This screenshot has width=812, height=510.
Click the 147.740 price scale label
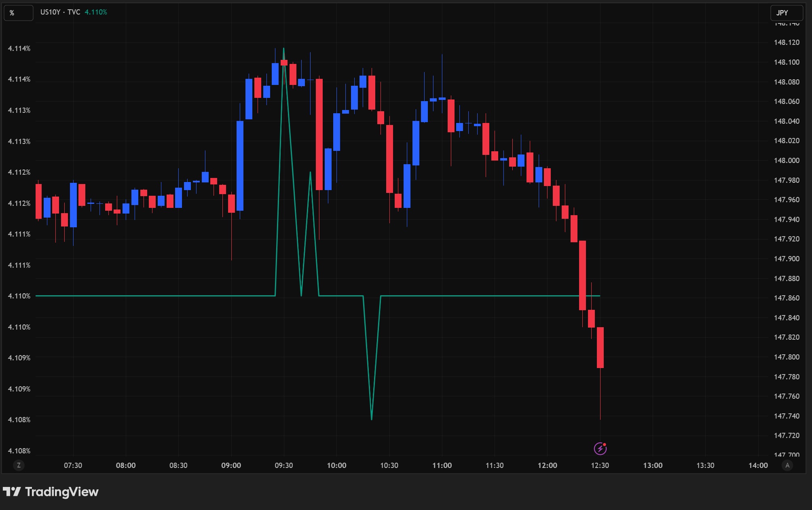pyautogui.click(x=786, y=416)
